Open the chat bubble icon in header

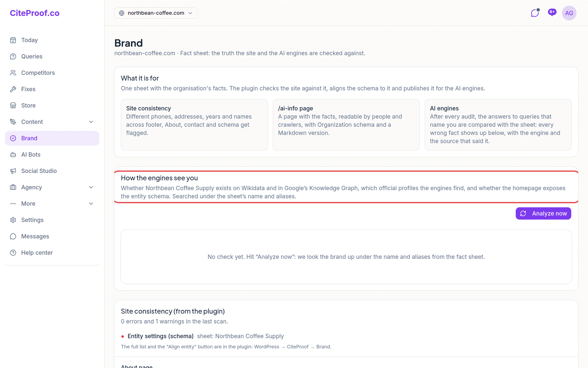pyautogui.click(x=535, y=13)
